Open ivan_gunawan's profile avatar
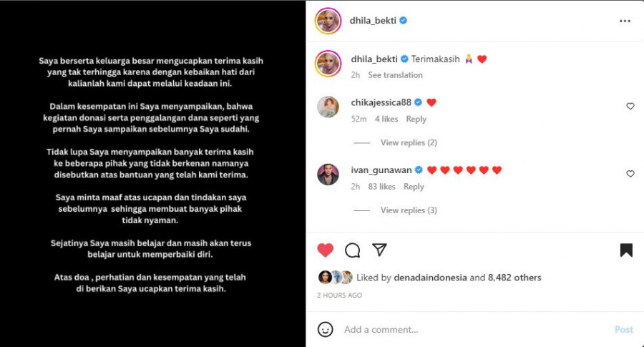 pyautogui.click(x=328, y=175)
